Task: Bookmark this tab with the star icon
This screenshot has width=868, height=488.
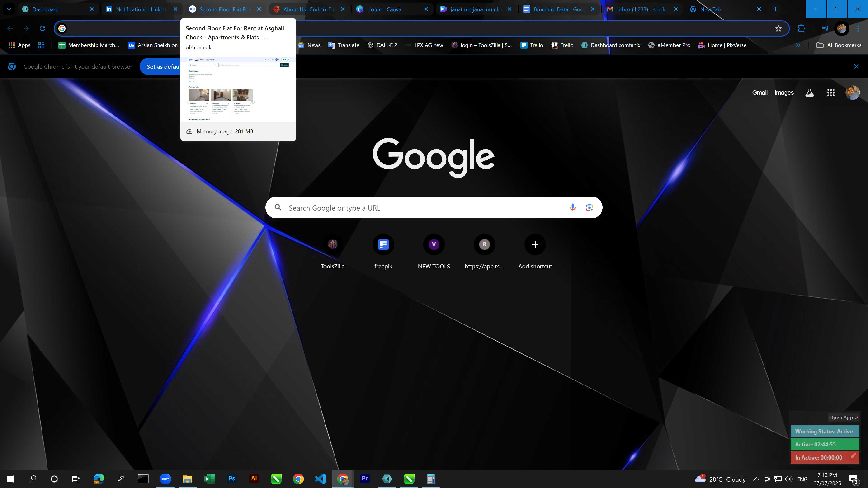Action: point(778,28)
